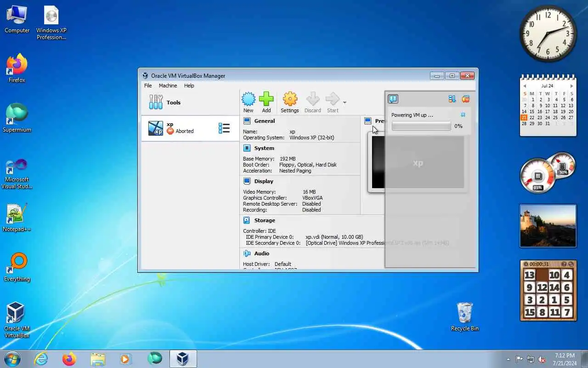Toggle notification order sort icon

[452, 99]
